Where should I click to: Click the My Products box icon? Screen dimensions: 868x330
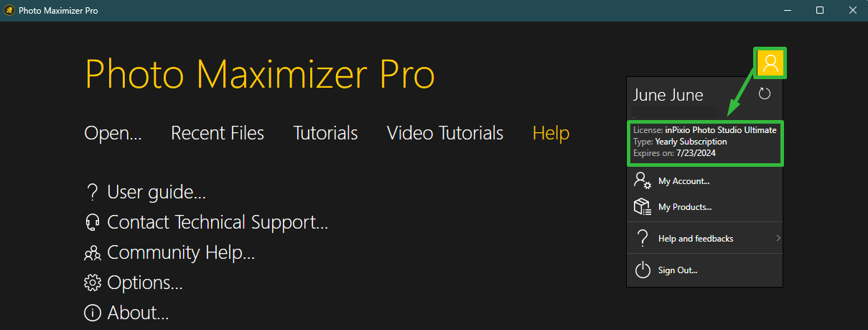[x=643, y=207]
